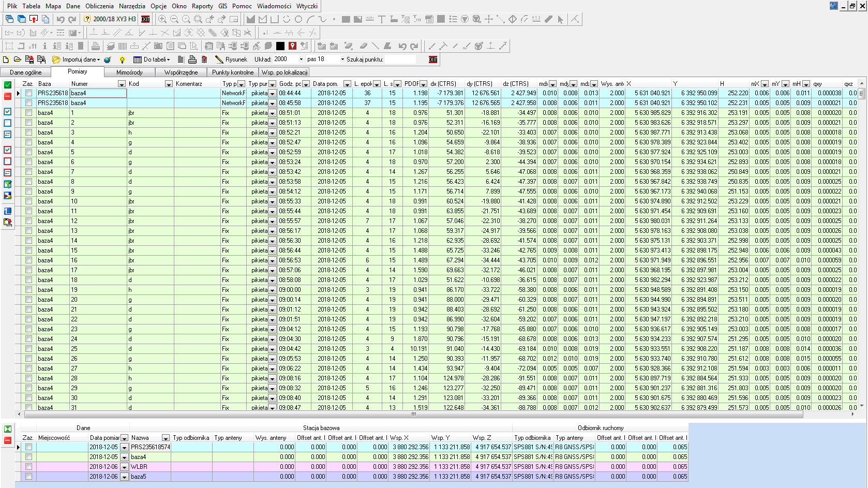Open the Kod column filter dropdown
Image resolution: width=868 pixels, height=488 pixels.
pyautogui.click(x=169, y=84)
